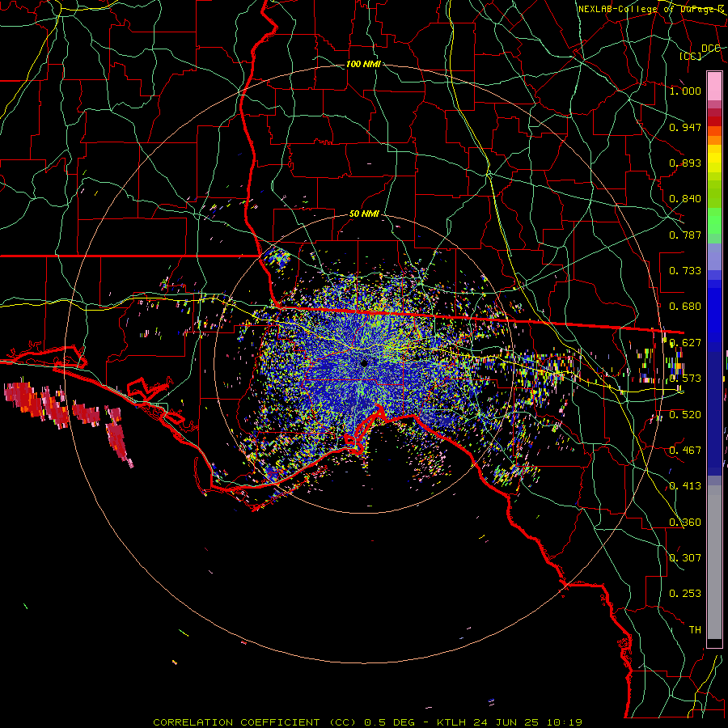Pick the dark navy color bar segment
The height and width of the screenshot is (728, 728).
click(x=714, y=413)
